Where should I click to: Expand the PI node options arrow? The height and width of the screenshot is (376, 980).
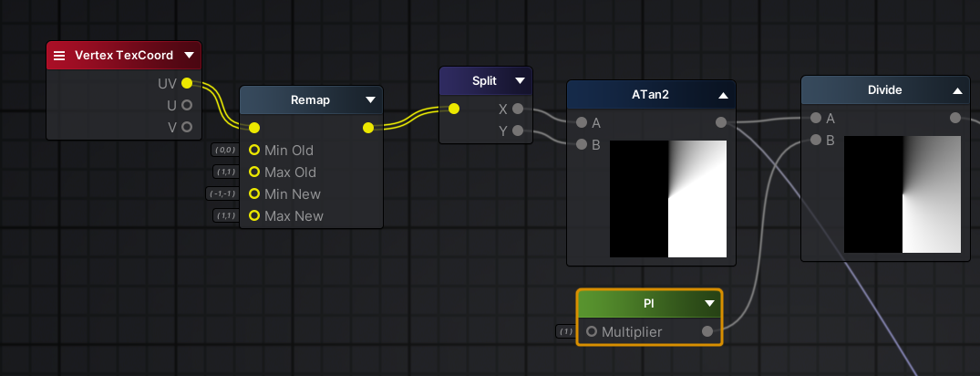[709, 303]
